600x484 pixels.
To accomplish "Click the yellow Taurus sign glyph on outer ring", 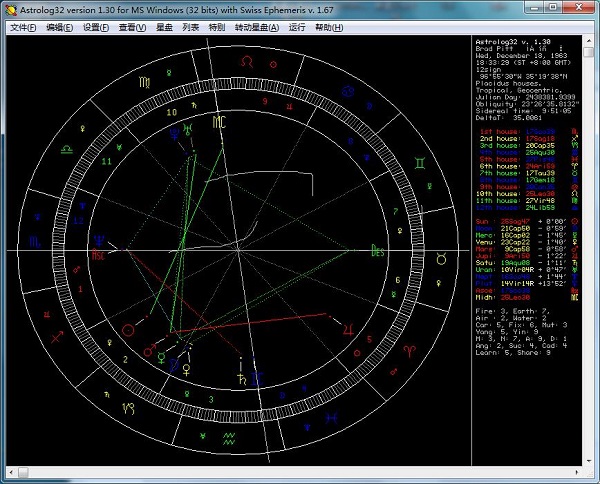I will 441,259.
